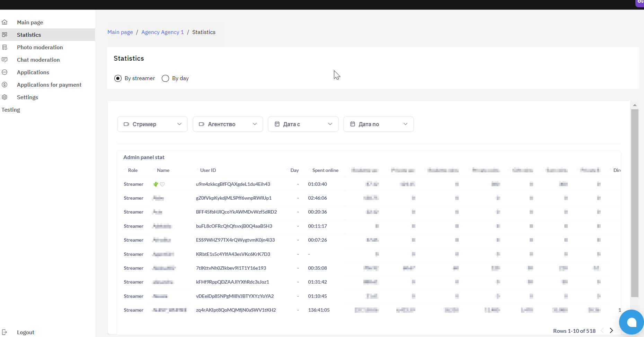Expand the Стример filter dropdown

pyautogui.click(x=152, y=124)
